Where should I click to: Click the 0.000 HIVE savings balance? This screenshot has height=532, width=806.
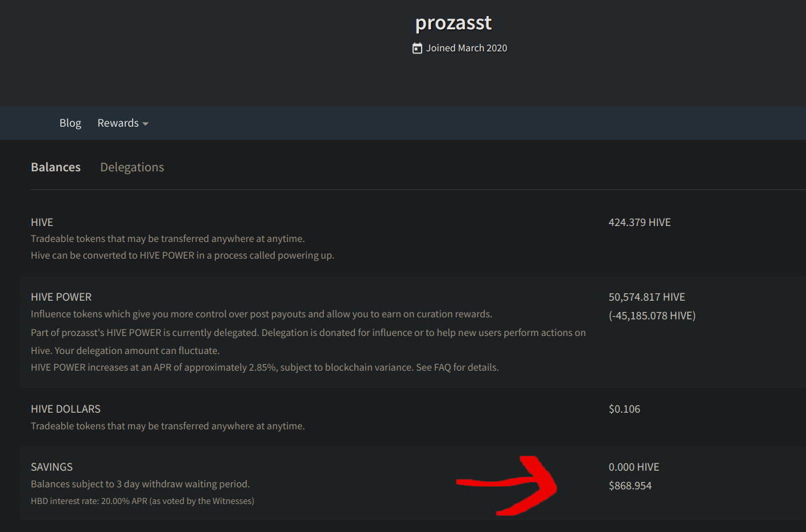pos(633,467)
